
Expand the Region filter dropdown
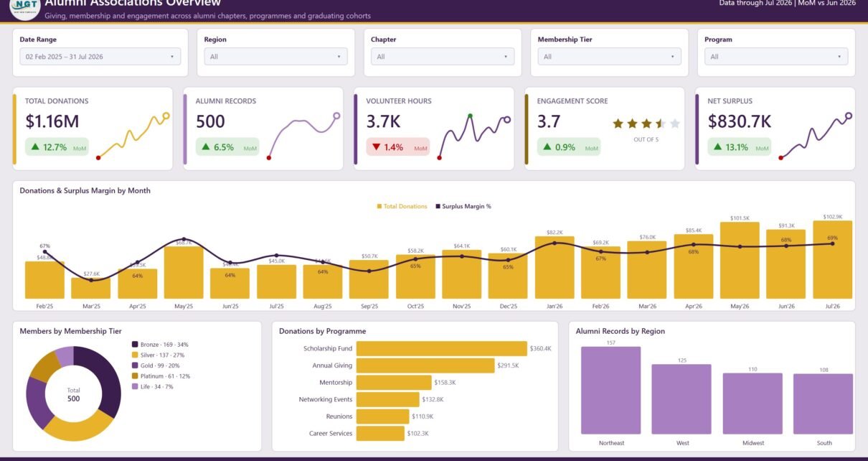[275, 57]
